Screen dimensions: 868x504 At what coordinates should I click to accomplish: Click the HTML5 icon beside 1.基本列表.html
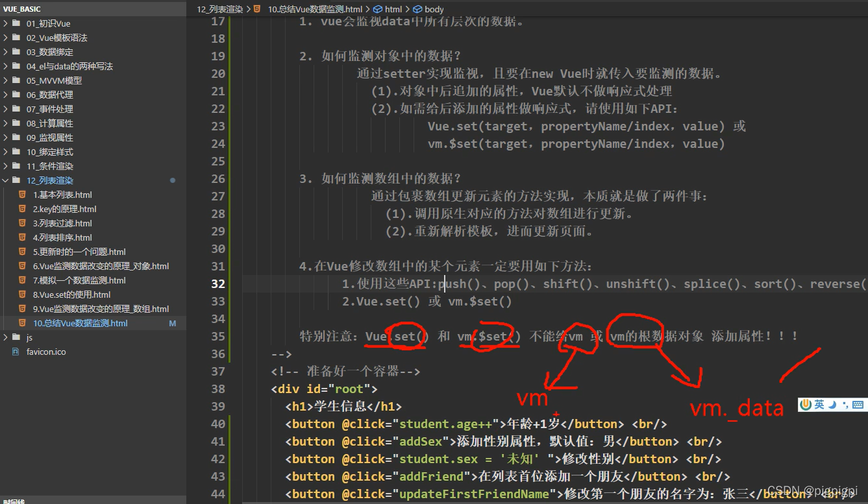point(22,195)
